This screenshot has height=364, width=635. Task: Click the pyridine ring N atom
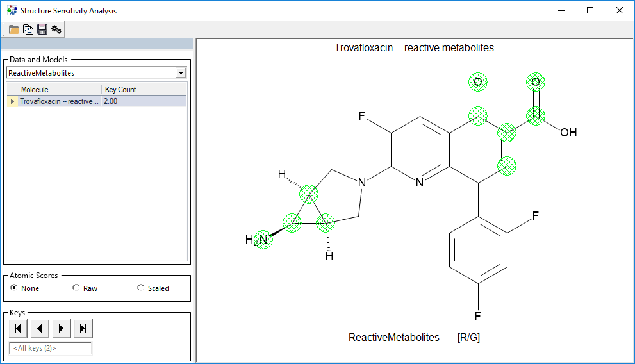tap(420, 183)
